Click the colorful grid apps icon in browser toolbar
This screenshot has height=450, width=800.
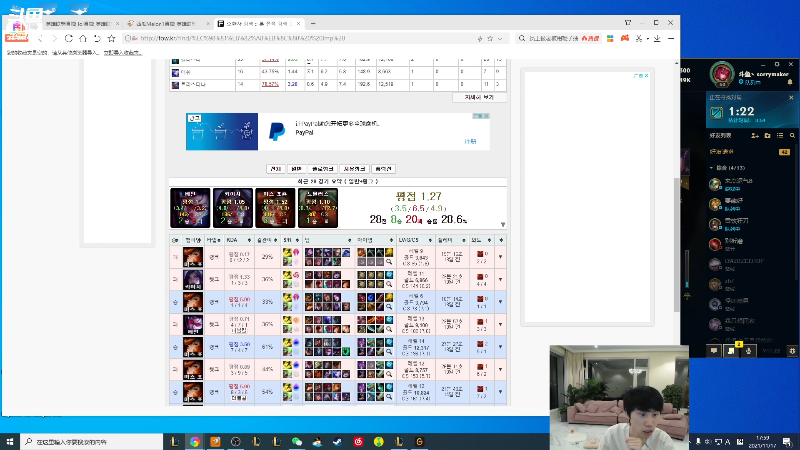coord(610,38)
